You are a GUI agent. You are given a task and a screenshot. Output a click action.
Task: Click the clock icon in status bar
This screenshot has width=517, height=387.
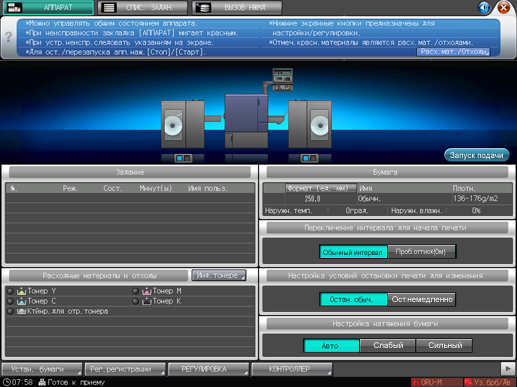coord(6,382)
